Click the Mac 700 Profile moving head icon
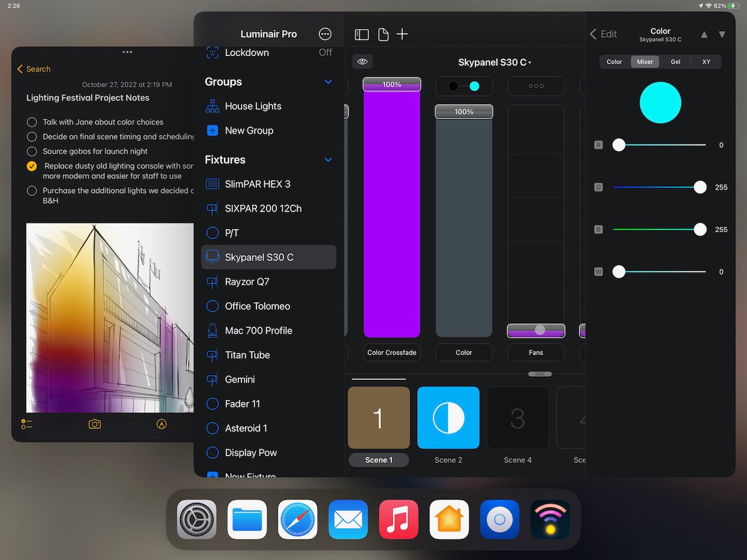 click(212, 330)
